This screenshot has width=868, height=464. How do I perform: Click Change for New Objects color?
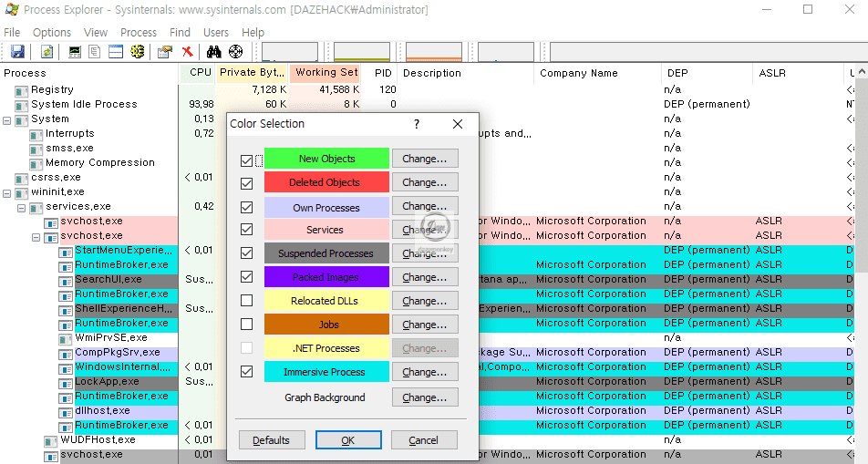[425, 159]
